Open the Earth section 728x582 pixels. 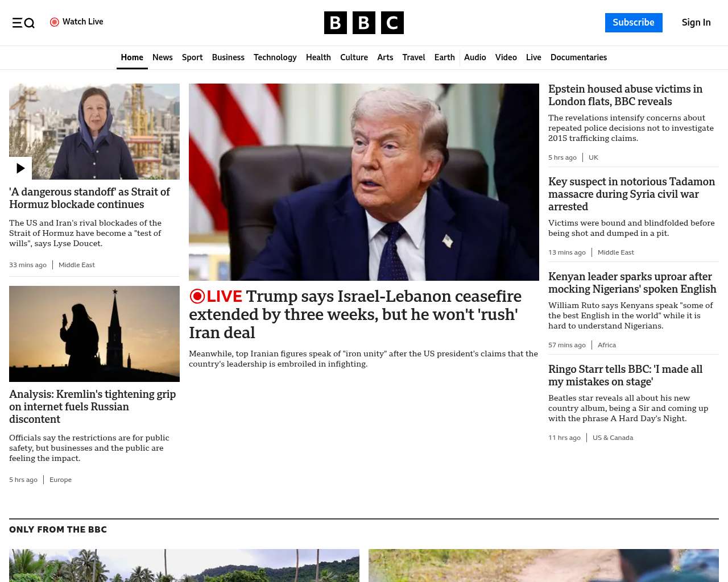coord(444,57)
